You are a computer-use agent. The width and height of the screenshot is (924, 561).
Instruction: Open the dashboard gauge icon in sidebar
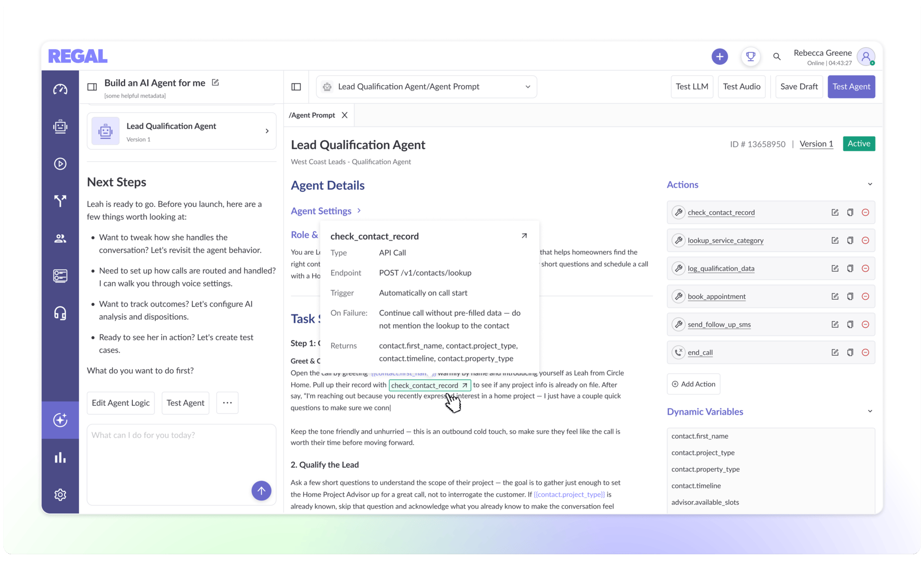point(60,89)
